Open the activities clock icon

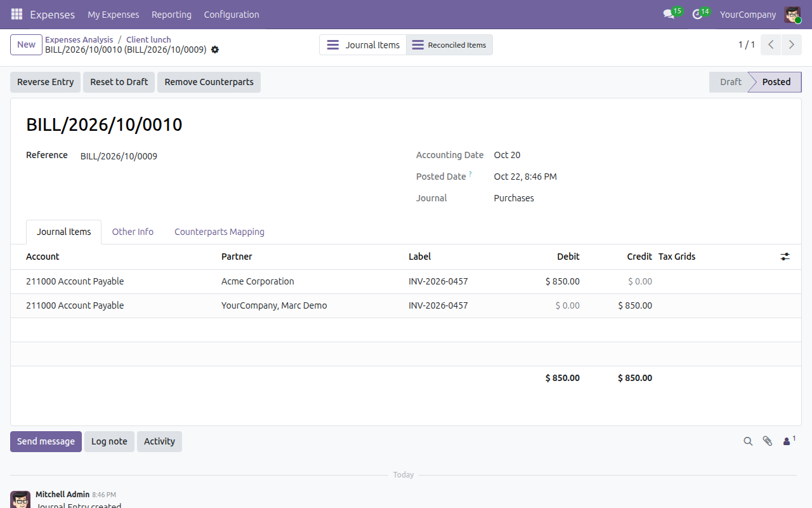[697, 14]
